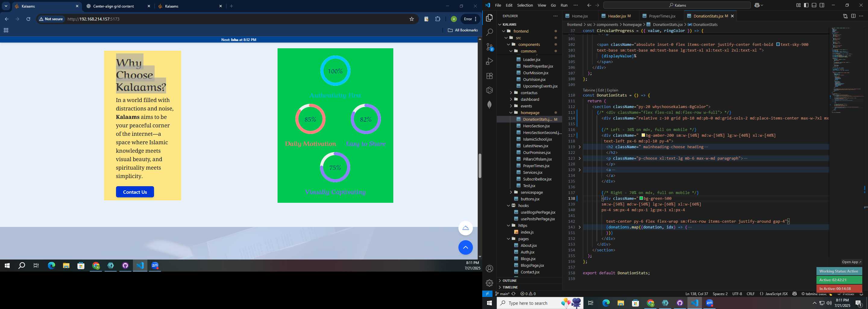
Task: Switch to Header.jsx editor tab
Action: pyautogui.click(x=616, y=16)
